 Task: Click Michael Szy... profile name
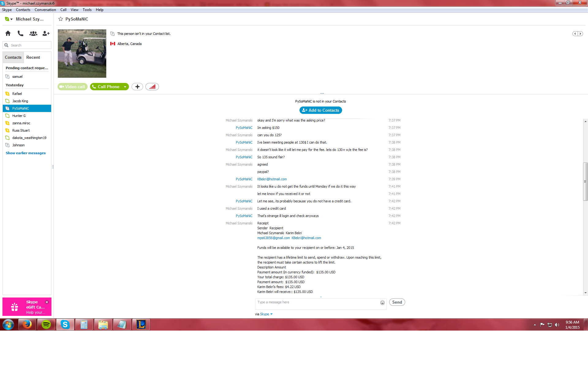30,19
